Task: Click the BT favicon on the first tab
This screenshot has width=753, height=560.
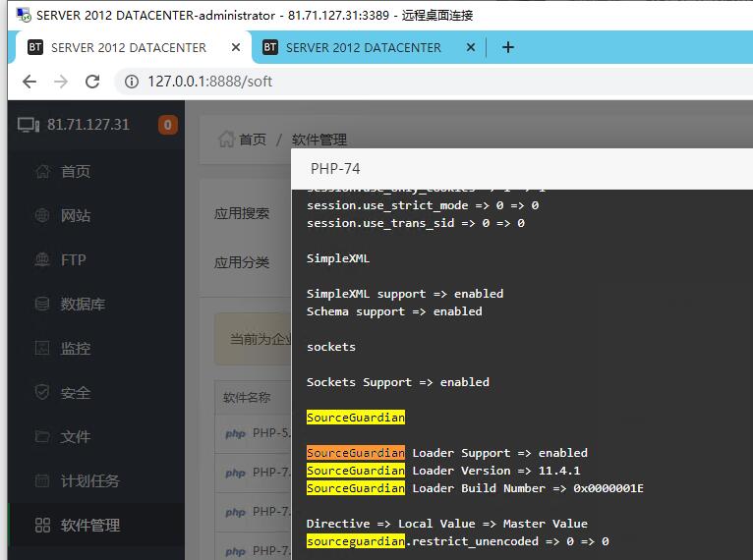Action: (x=35, y=47)
